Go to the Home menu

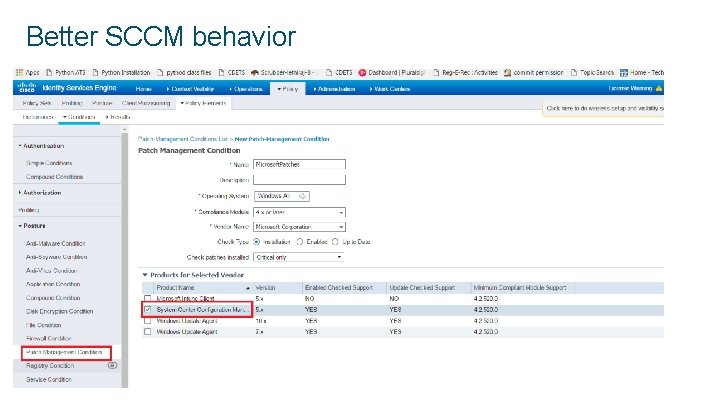143,89
